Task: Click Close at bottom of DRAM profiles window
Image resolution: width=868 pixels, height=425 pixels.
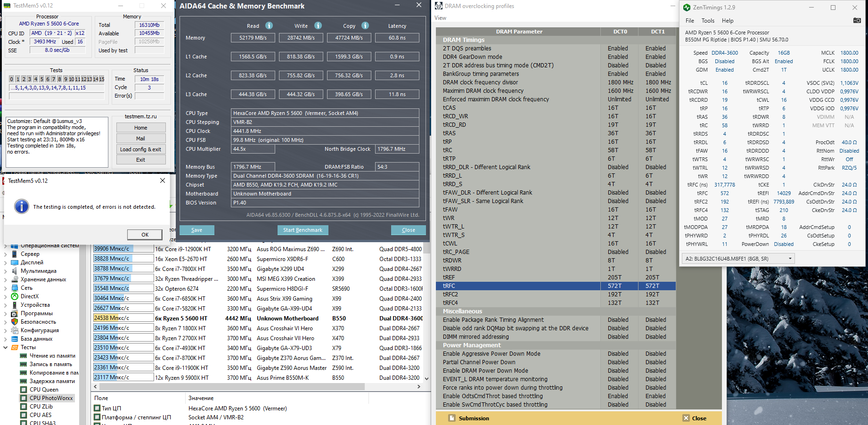Action: pyautogui.click(x=695, y=418)
